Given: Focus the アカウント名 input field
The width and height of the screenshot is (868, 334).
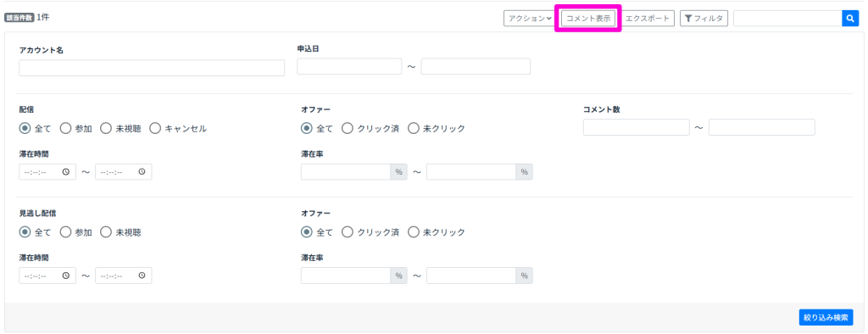Looking at the screenshot, I should pos(152,68).
